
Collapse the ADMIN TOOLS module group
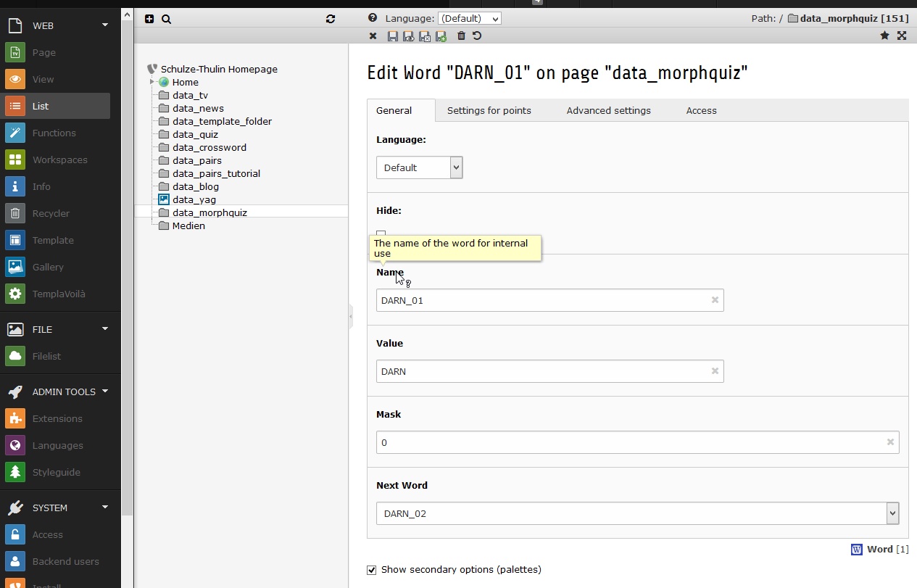click(x=105, y=391)
